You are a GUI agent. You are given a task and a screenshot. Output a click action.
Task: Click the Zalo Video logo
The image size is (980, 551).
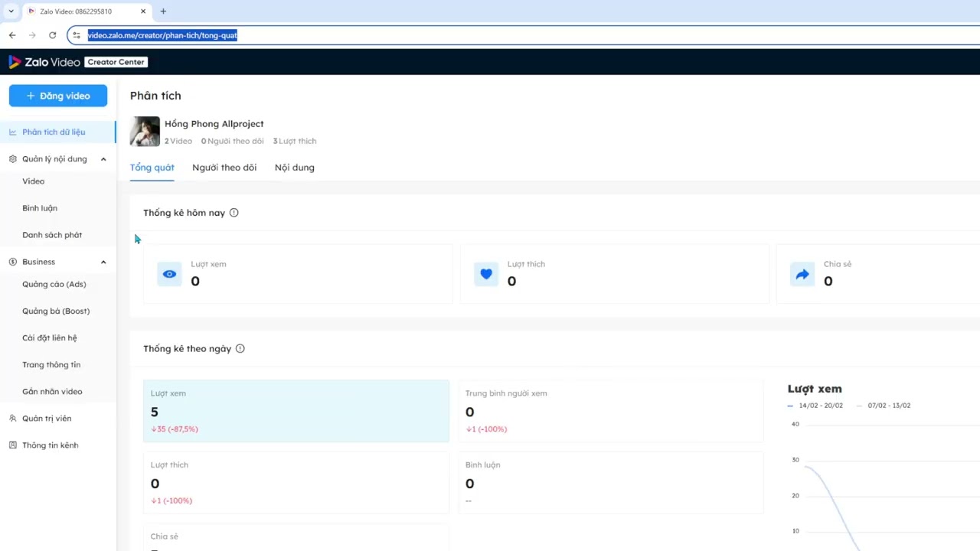coord(44,62)
